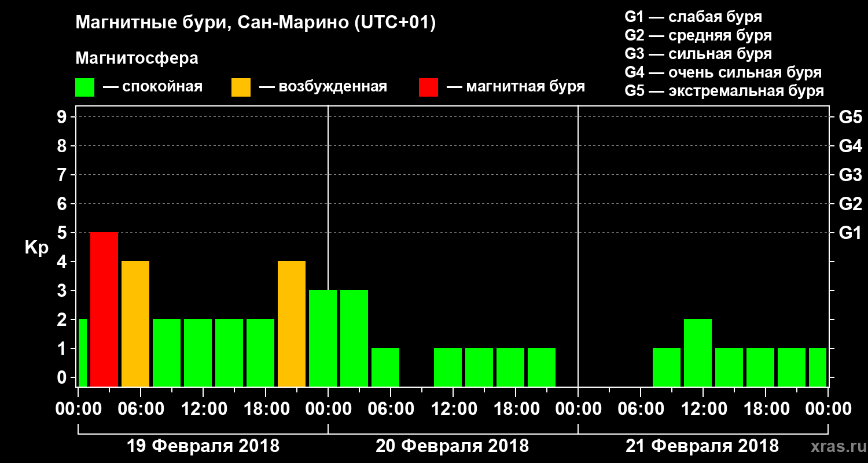This screenshot has height=463, width=868.
Task: Select the orange Kp 4 bar after 18:00 on 19 February
Action: click(292, 324)
